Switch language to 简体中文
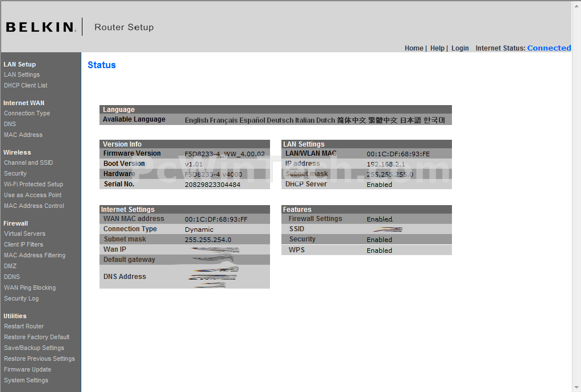Screen dimensions: 581x392 [x=351, y=120]
